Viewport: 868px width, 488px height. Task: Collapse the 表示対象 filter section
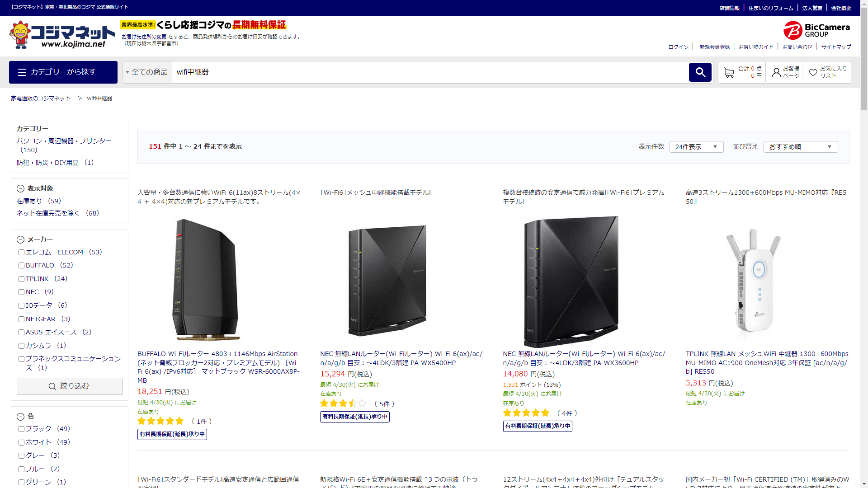pyautogui.click(x=20, y=189)
